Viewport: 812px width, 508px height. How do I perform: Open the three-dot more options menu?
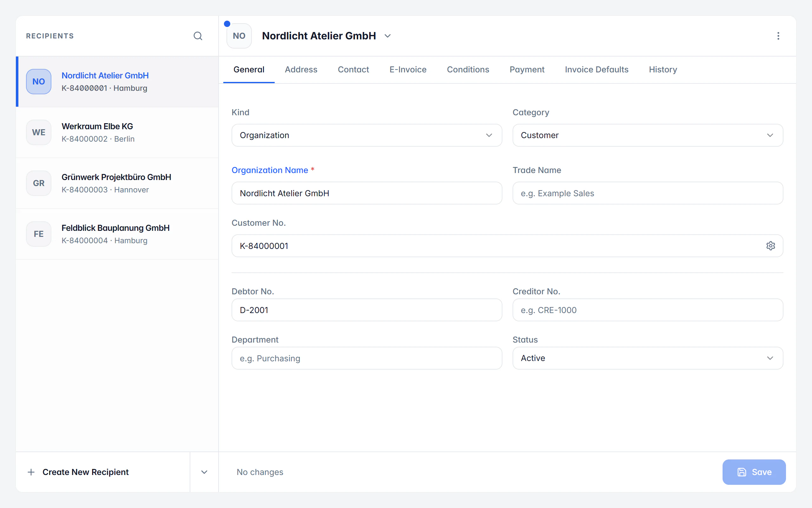tap(778, 36)
